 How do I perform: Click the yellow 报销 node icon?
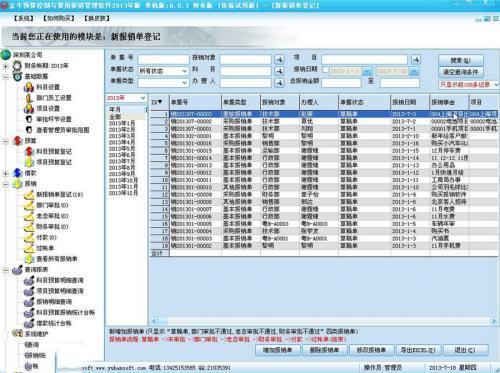(17, 183)
